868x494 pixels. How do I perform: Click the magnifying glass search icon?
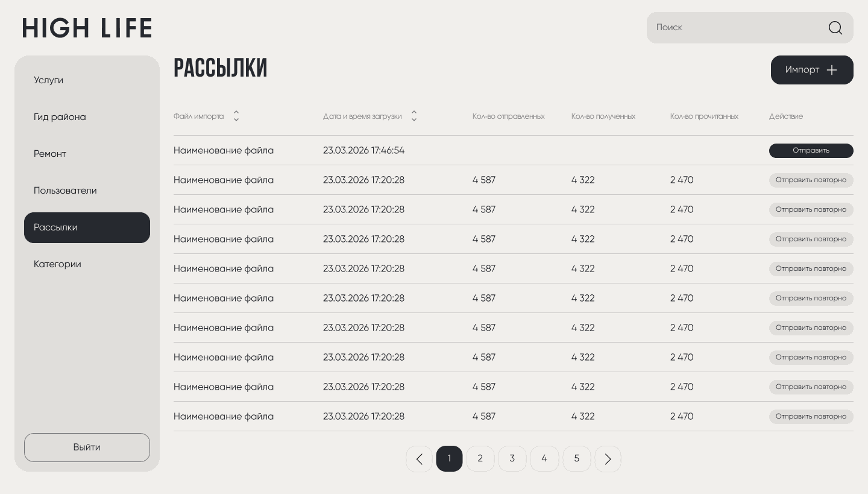point(835,28)
